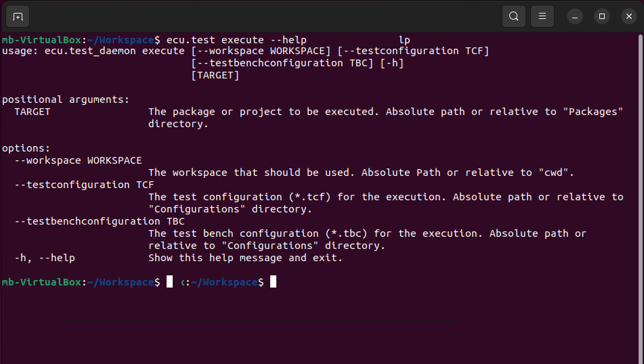Open a new terminal tab
Viewport: 644px width, 364px height.
(x=18, y=16)
